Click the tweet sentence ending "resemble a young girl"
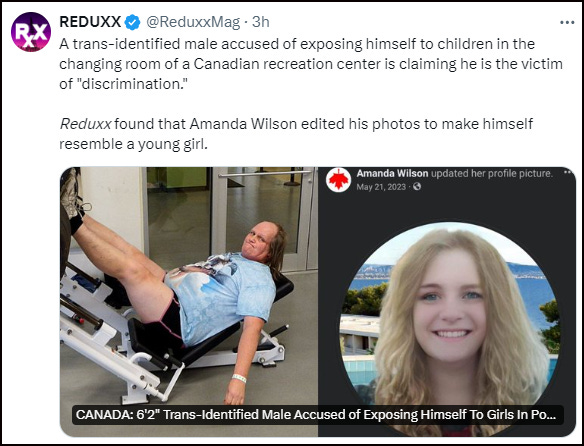 (x=296, y=134)
